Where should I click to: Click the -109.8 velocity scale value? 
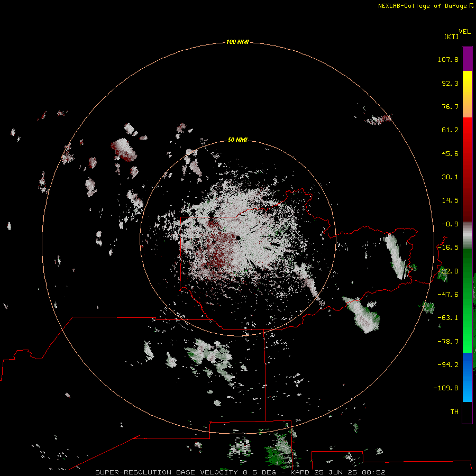[x=446, y=388]
